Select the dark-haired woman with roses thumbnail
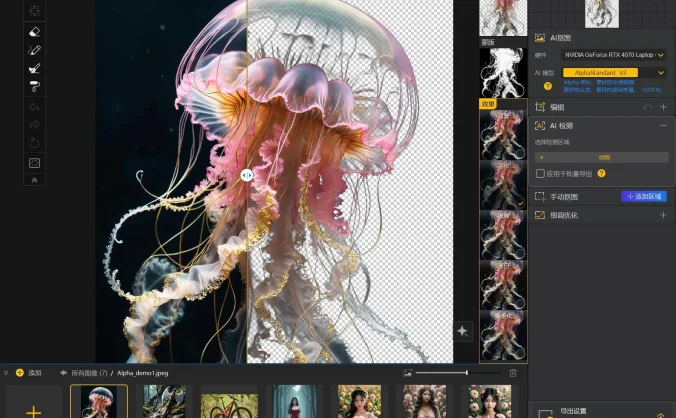This screenshot has height=418, width=676. pyautogui.click(x=425, y=402)
